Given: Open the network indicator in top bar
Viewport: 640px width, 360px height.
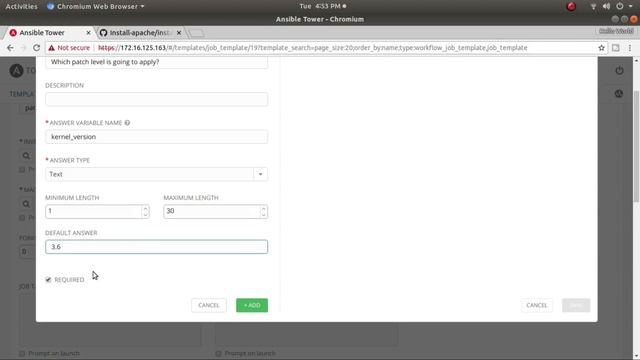Looking at the screenshot, I should [x=593, y=6].
